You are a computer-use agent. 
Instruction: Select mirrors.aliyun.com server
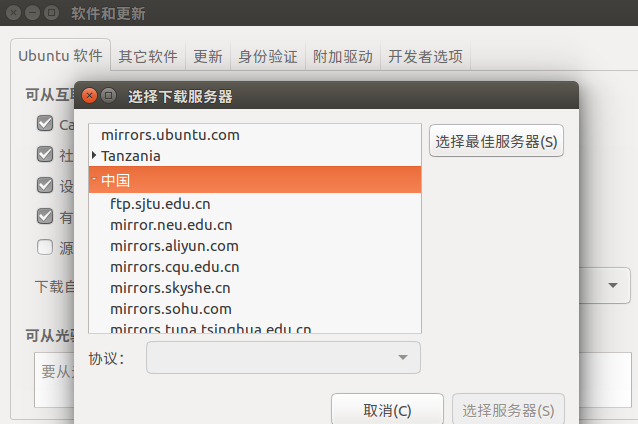tap(255, 246)
